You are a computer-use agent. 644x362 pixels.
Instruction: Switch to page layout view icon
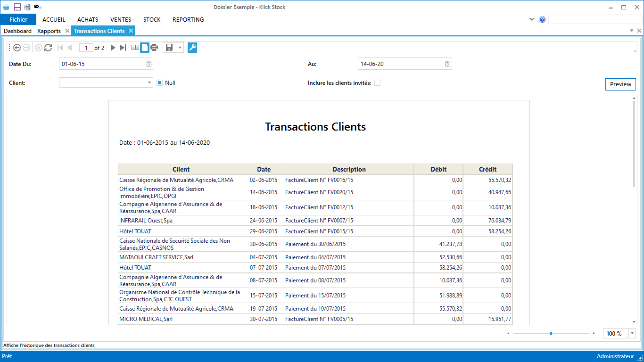tap(145, 48)
